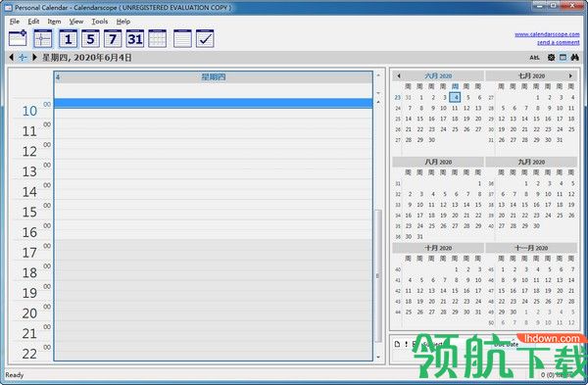Click the 六月 2020 month header
588x385 pixels.
(x=438, y=75)
